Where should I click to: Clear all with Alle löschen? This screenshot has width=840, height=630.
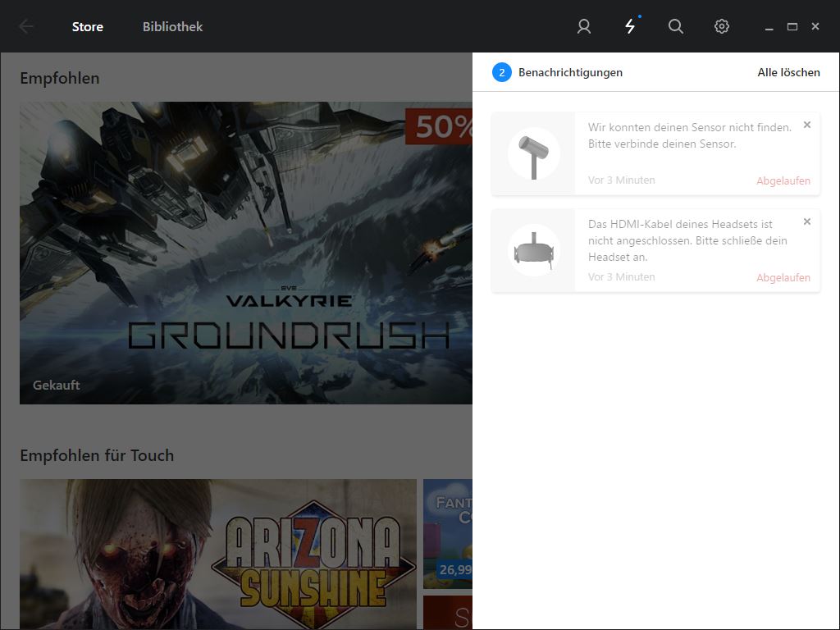click(788, 72)
